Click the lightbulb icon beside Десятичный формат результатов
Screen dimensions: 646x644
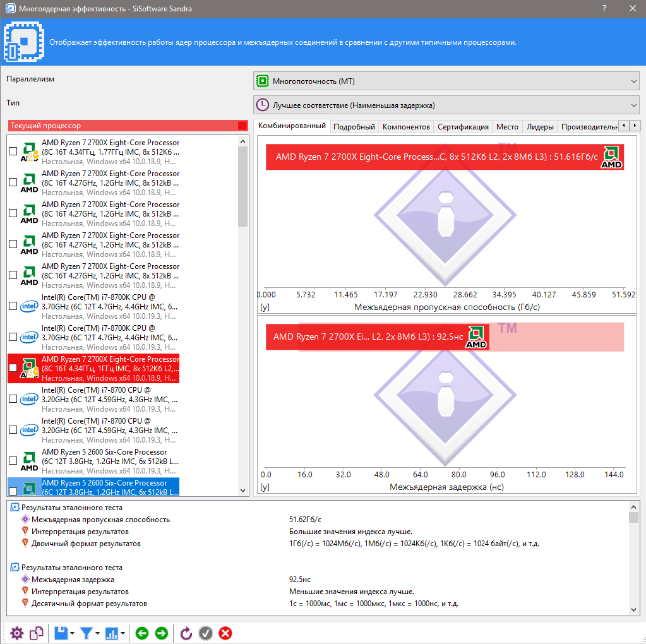[25, 603]
